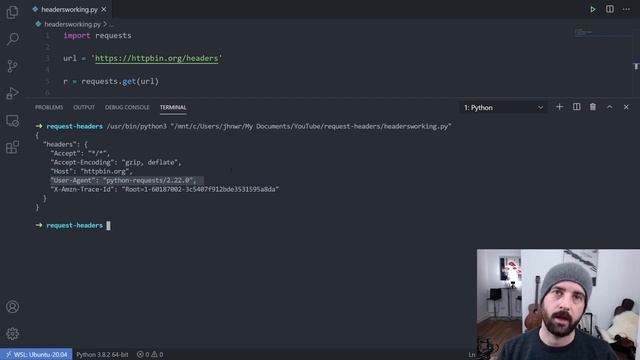Image resolution: width=640 pixels, height=360 pixels.
Task: Open the Manage gear icon
Action: [x=12, y=333]
